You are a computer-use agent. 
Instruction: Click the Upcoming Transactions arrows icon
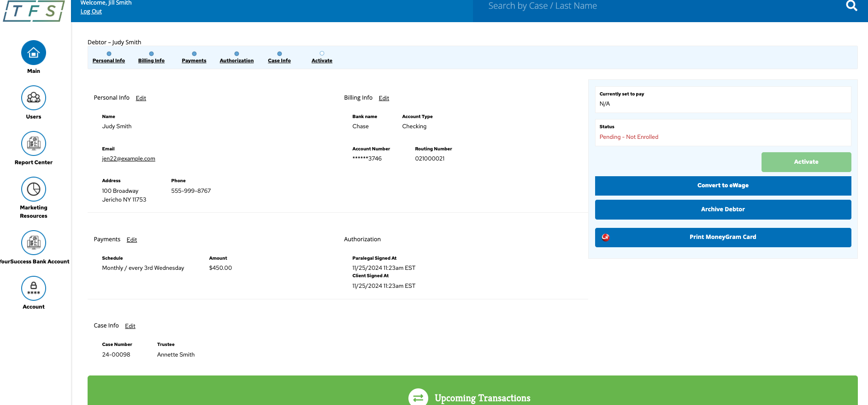pos(418,398)
